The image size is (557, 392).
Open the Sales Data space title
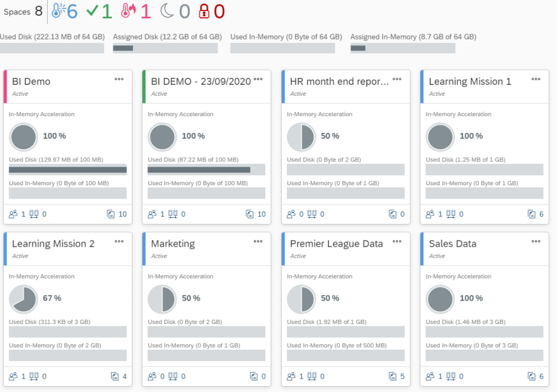[x=452, y=244]
